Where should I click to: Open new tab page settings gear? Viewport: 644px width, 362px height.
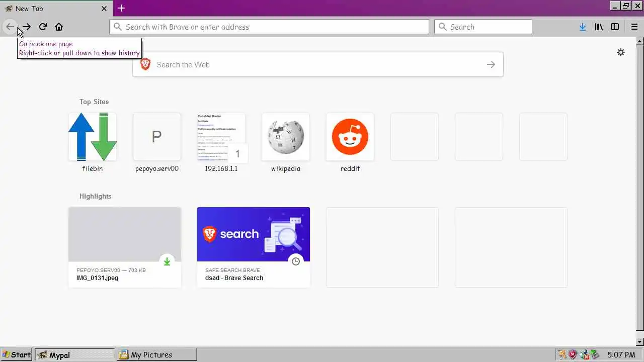tap(621, 52)
